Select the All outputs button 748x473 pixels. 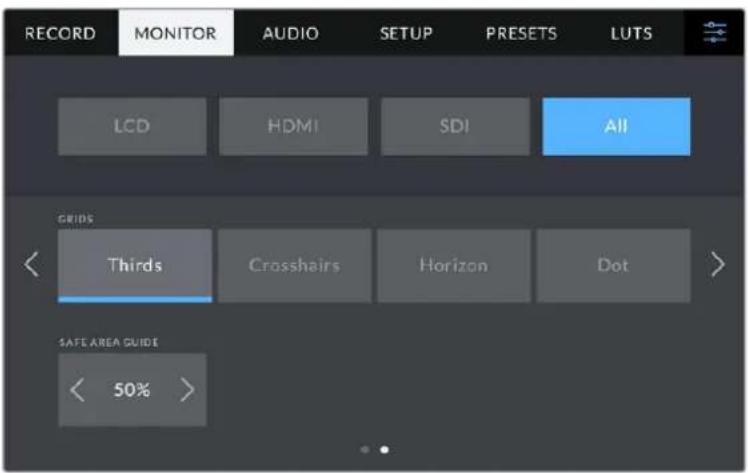coord(616,126)
